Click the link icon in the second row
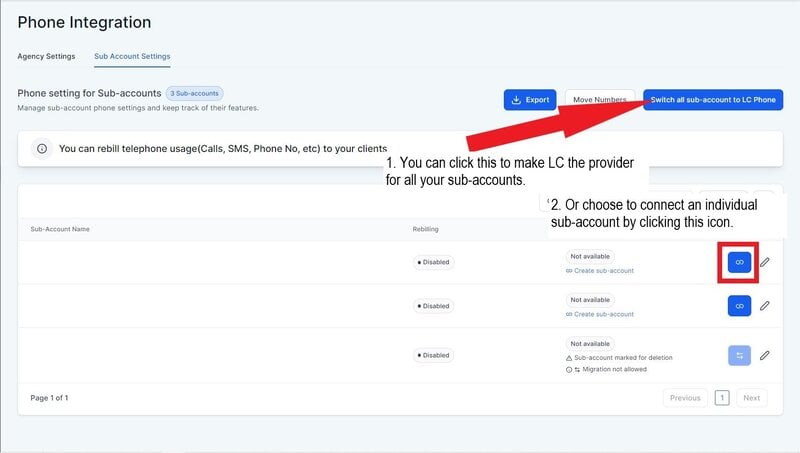The width and height of the screenshot is (800, 453). click(739, 306)
